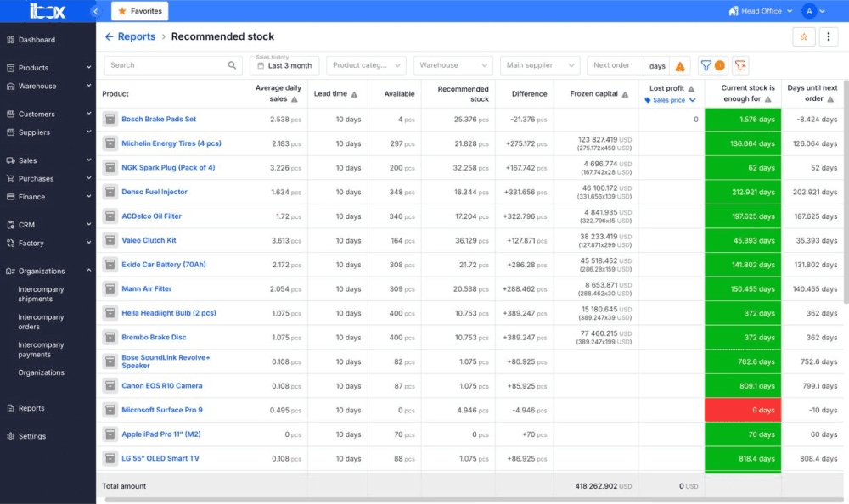Open Intercompany orders
The image size is (849, 504).
point(41,322)
